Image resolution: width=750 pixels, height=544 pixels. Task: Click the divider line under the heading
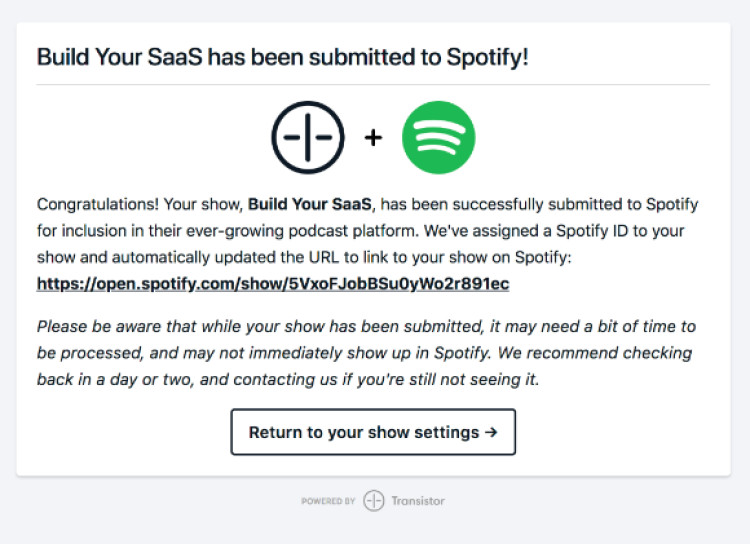pos(373,85)
